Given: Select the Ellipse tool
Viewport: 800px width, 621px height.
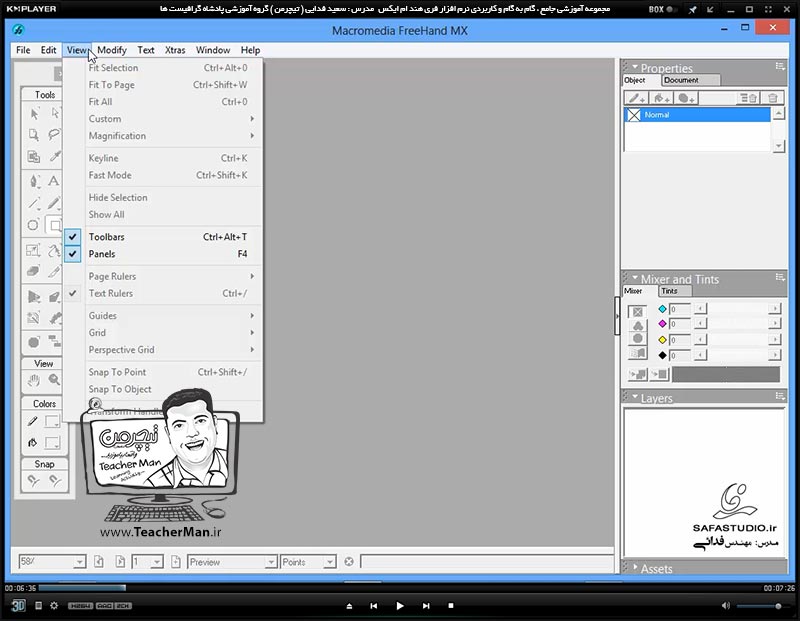Looking at the screenshot, I should tap(34, 225).
